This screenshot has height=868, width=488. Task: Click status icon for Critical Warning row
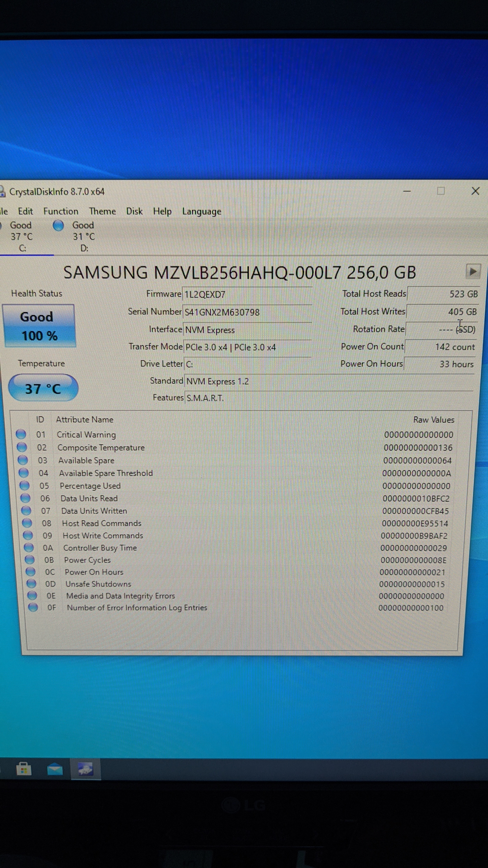tap(21, 434)
